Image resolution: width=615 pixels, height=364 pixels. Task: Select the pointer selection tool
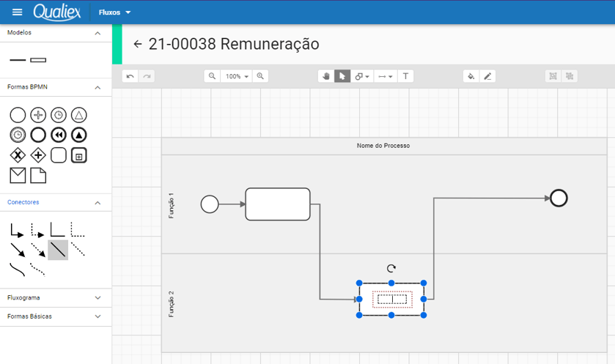[x=342, y=76]
